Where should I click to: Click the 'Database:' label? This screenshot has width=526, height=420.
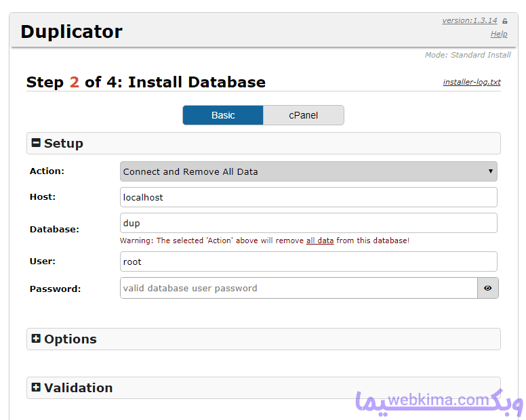pos(54,229)
